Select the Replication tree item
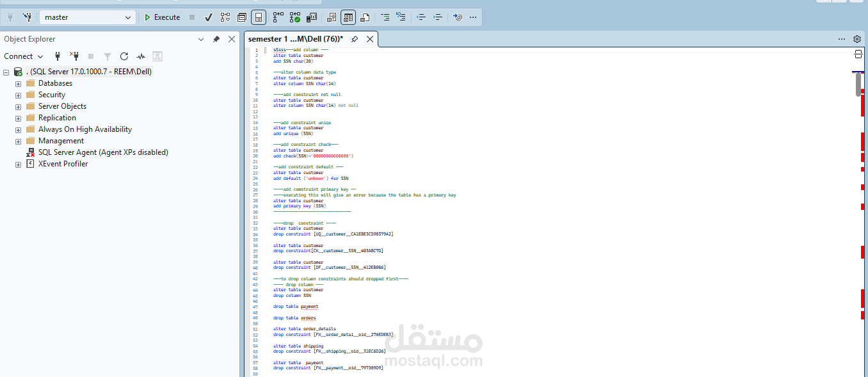This screenshot has width=868, height=377. [x=57, y=118]
